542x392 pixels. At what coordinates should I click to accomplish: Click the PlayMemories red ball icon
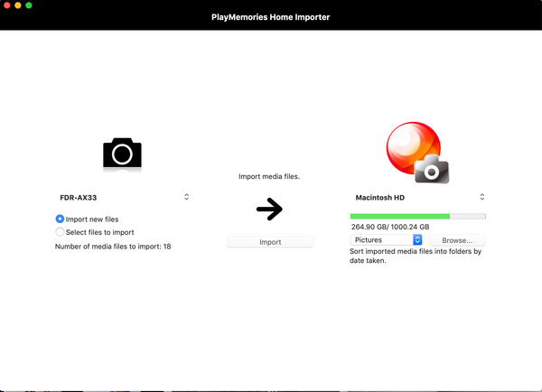click(x=418, y=153)
